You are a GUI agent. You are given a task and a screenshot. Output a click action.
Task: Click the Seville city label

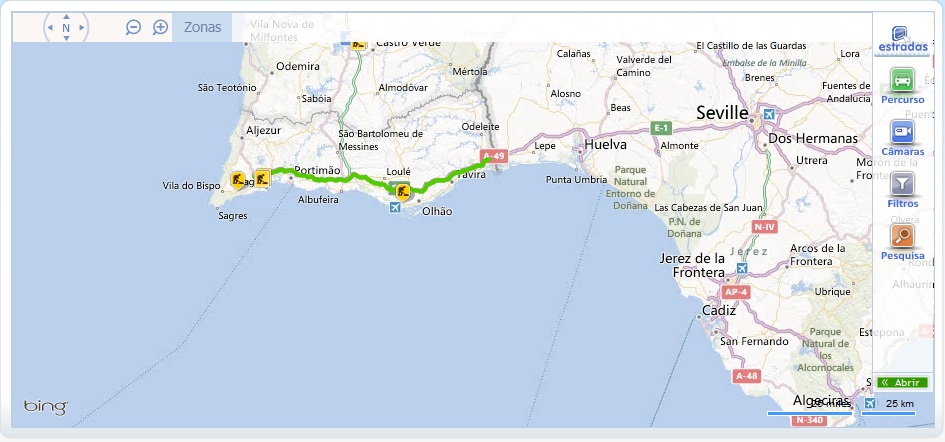[x=722, y=113]
